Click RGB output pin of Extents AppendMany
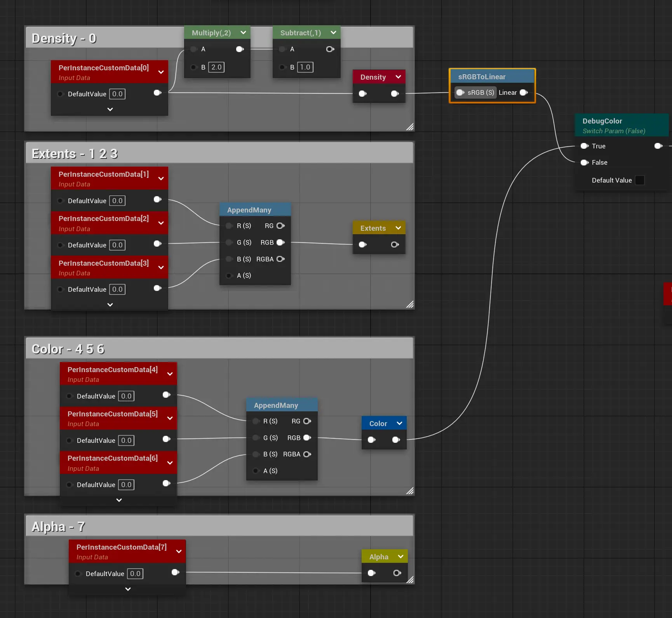 280,242
